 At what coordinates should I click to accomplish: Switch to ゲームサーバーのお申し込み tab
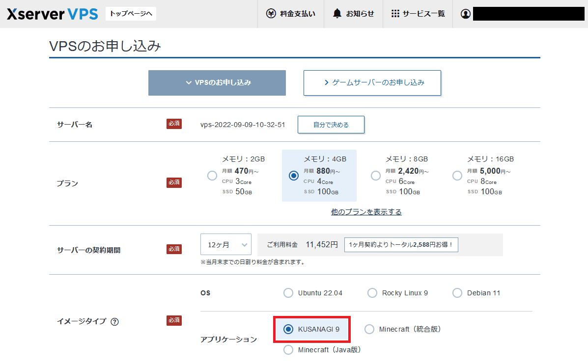point(372,83)
